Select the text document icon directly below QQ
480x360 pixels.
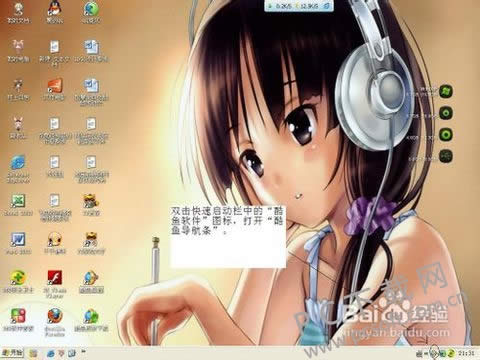55,47
